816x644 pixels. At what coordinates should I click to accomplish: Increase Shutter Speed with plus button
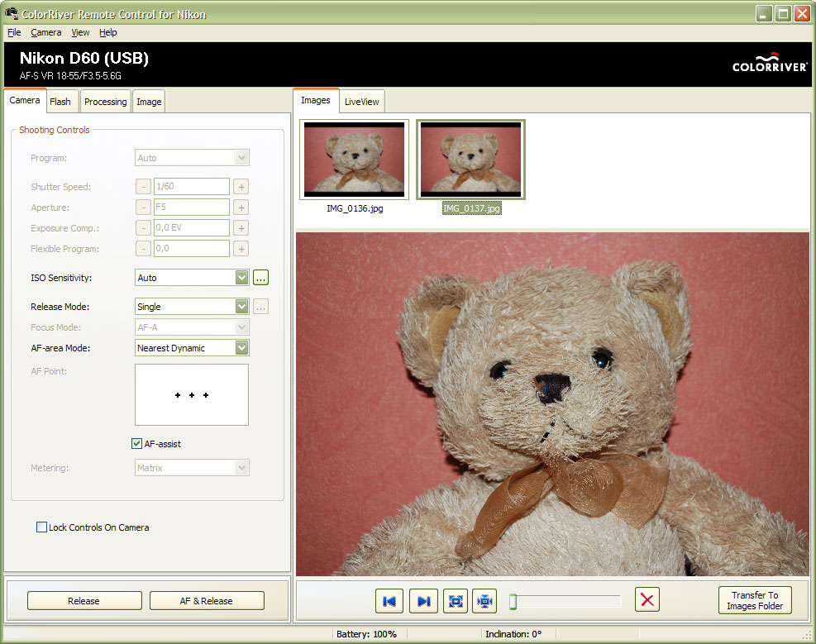coord(241,187)
